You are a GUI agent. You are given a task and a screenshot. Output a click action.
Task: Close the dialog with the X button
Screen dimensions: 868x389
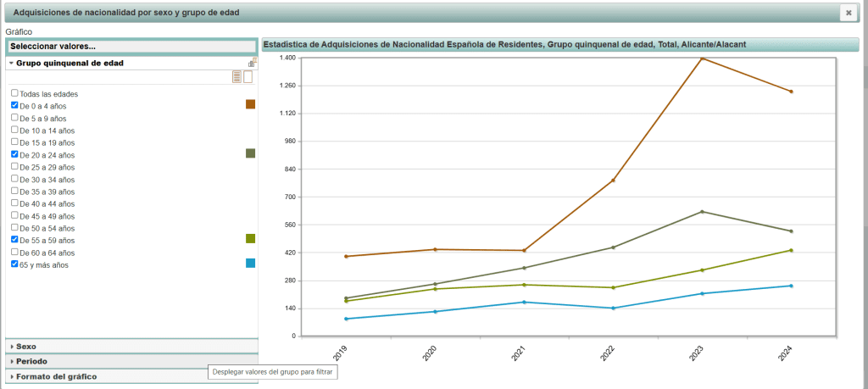(848, 13)
